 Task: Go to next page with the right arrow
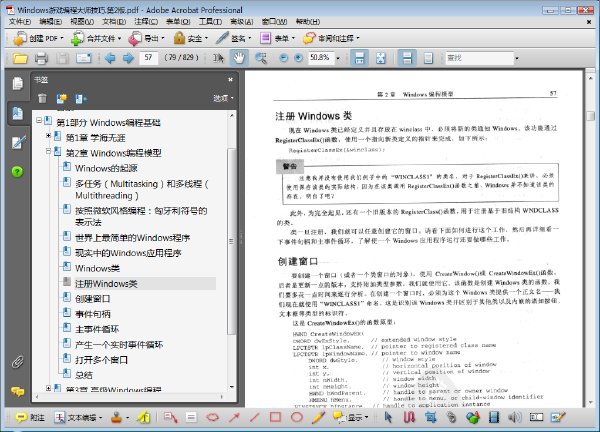point(129,58)
